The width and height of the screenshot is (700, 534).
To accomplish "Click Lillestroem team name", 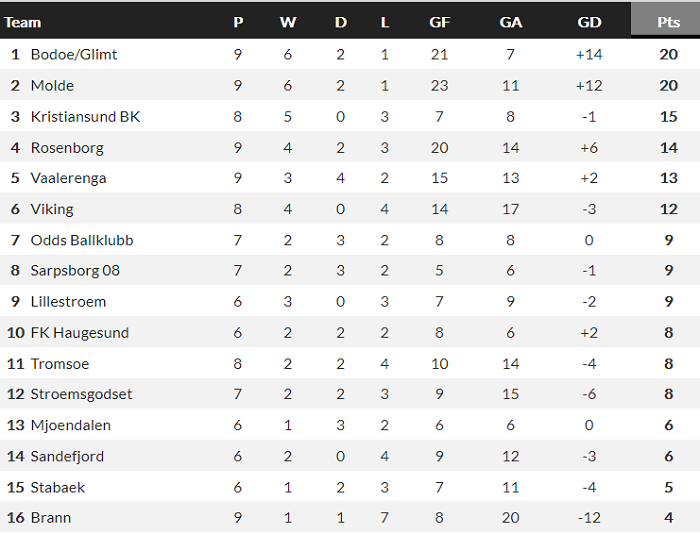I will tap(68, 301).
